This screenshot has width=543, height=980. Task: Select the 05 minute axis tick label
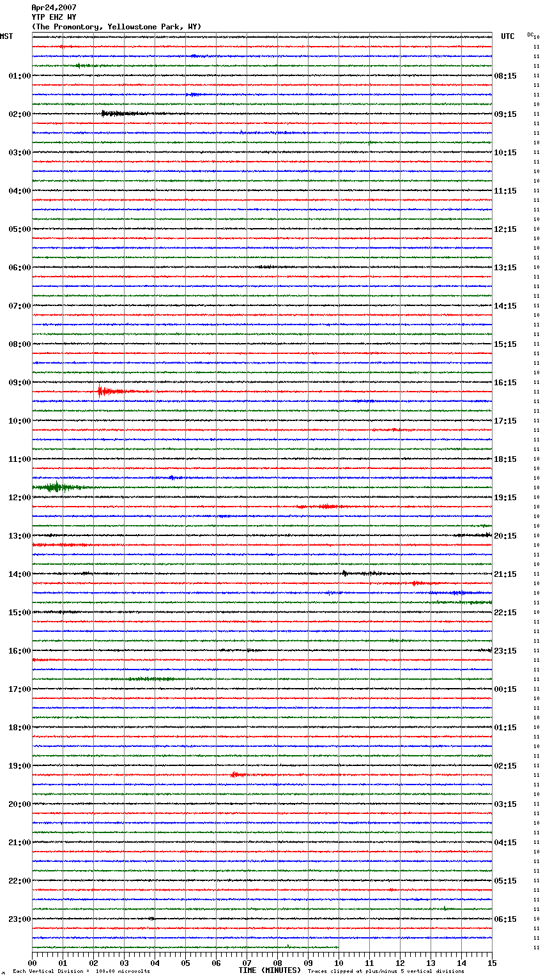185,963
